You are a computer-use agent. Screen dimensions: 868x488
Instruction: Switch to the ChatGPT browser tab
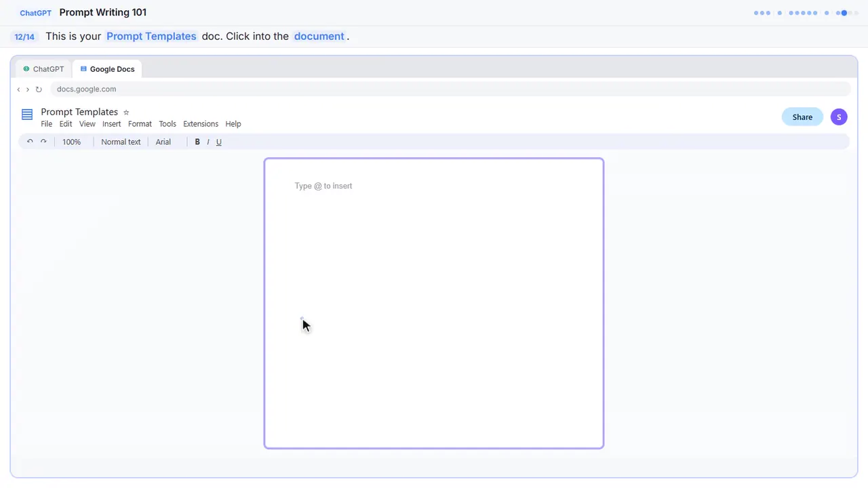[x=43, y=69]
